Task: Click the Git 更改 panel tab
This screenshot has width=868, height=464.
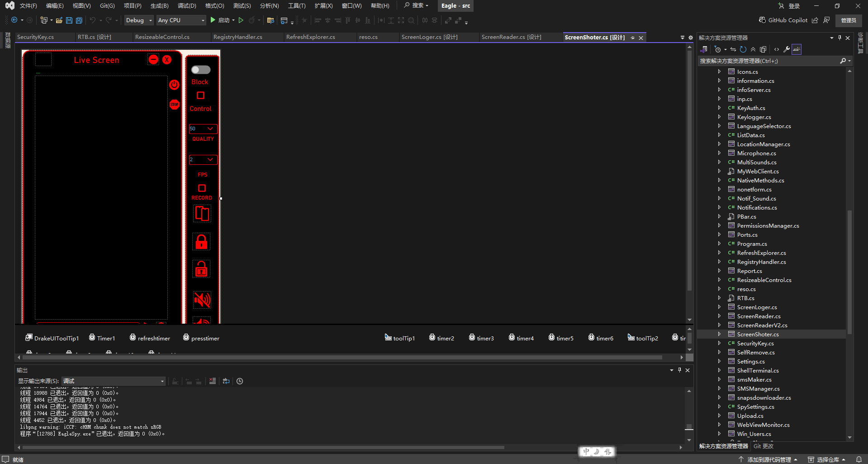Action: click(x=763, y=446)
